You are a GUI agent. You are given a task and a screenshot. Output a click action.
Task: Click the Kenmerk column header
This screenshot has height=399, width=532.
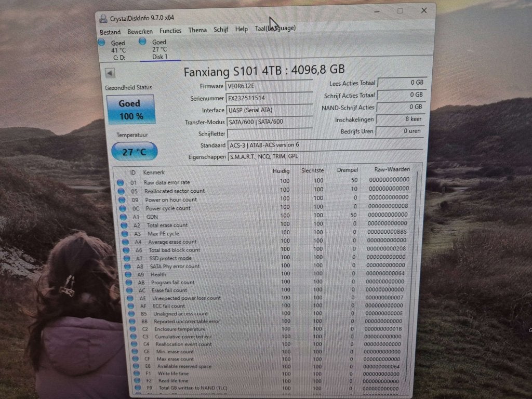[x=154, y=172]
